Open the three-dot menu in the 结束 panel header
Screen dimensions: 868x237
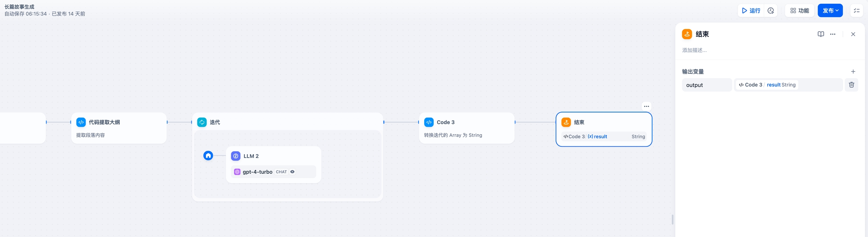[833, 34]
